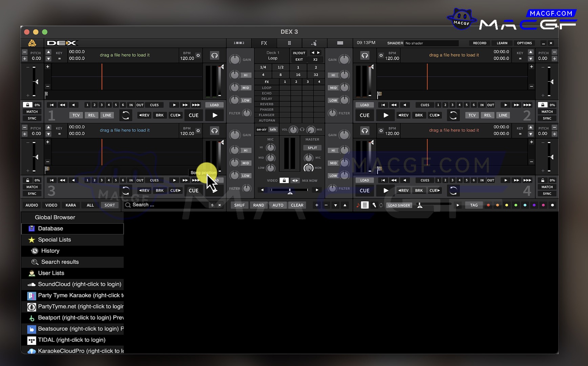Screen dimensions: 588x366
Task: Expand the User Lists browser item
Action: (x=51, y=273)
